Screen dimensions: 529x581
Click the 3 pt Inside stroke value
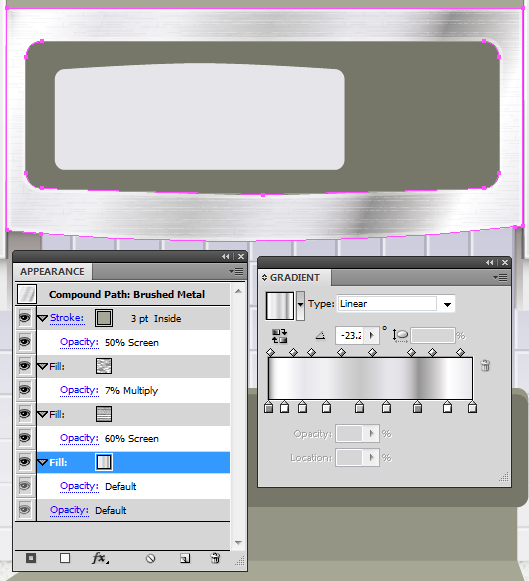pos(156,319)
